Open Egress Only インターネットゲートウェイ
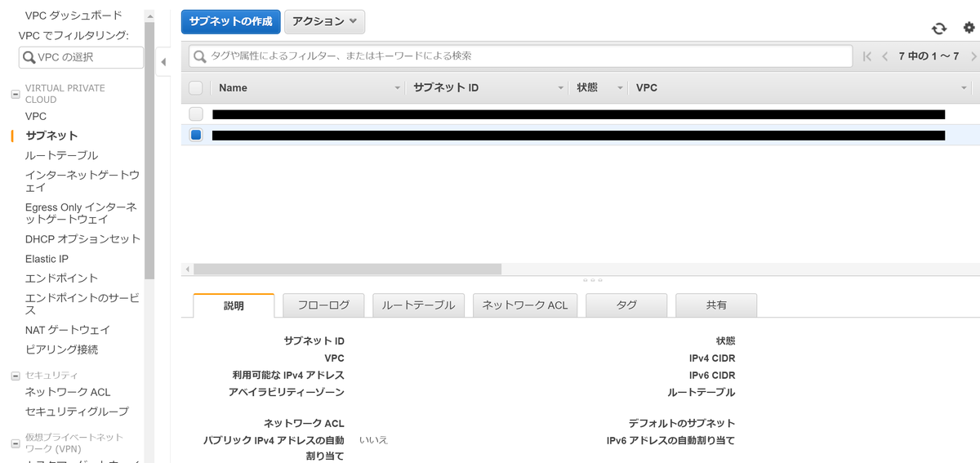Screen dimensions: 980x463 point(81,213)
